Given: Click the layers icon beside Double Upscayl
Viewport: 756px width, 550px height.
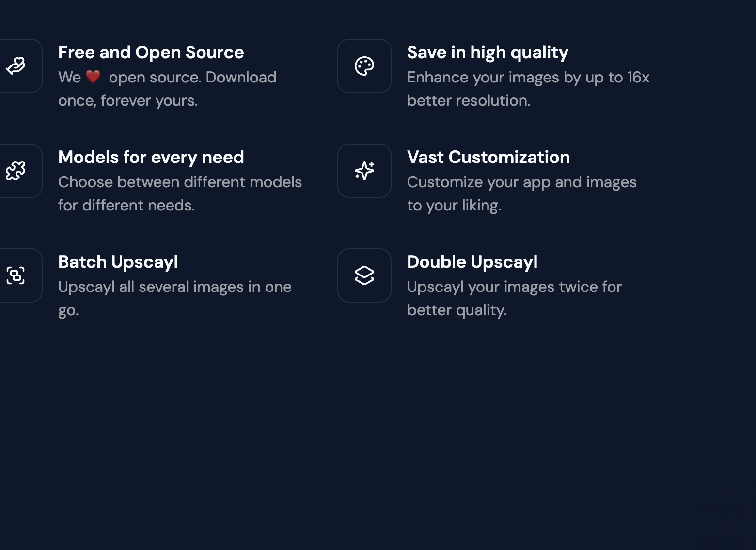Looking at the screenshot, I should [364, 275].
